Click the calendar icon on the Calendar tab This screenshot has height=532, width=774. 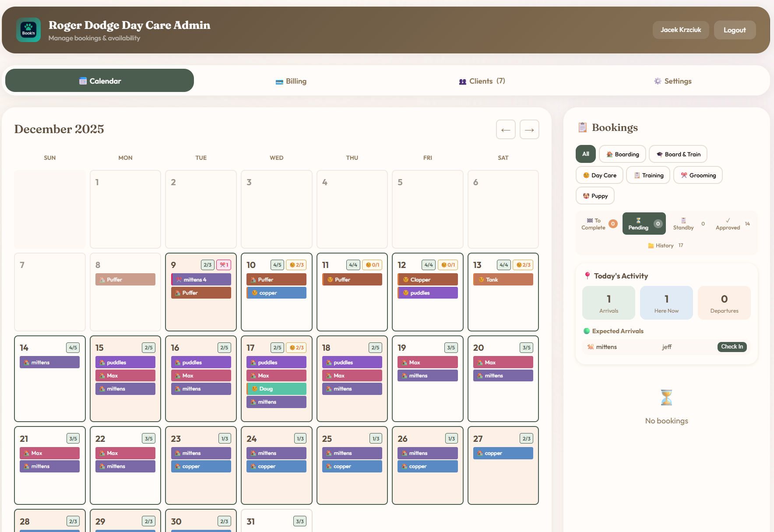pyautogui.click(x=83, y=81)
